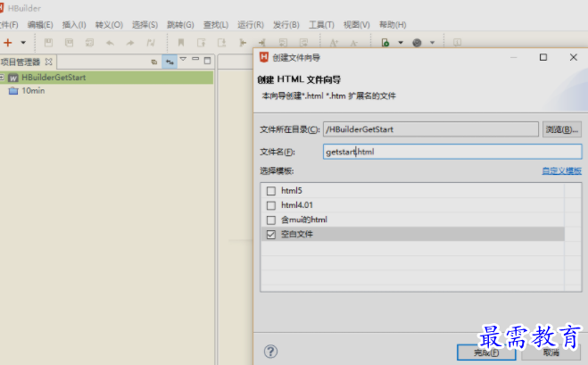Image resolution: width=588 pixels, height=365 pixels.
Task: Select HBuilderGetStart project in tree
Action: (54, 78)
